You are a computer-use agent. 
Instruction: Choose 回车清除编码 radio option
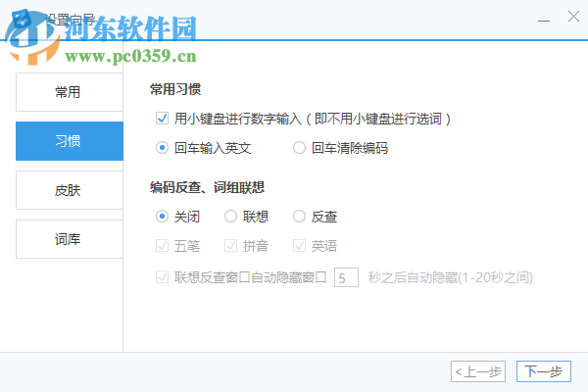tap(299, 148)
